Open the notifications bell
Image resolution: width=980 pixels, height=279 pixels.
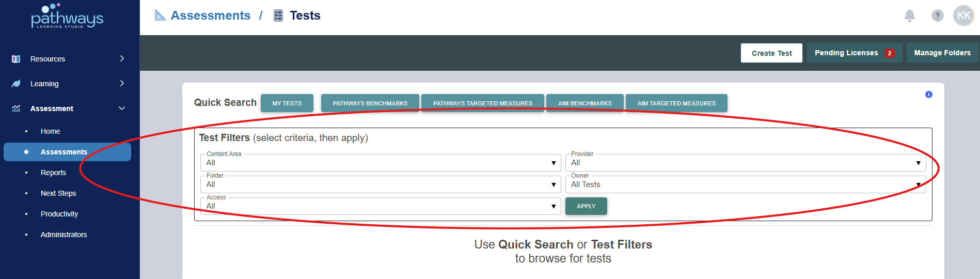[910, 16]
